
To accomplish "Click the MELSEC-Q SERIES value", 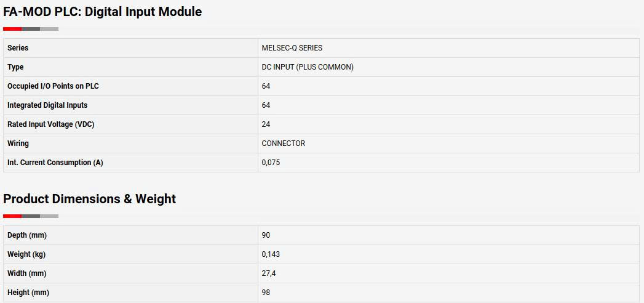I will pos(292,48).
